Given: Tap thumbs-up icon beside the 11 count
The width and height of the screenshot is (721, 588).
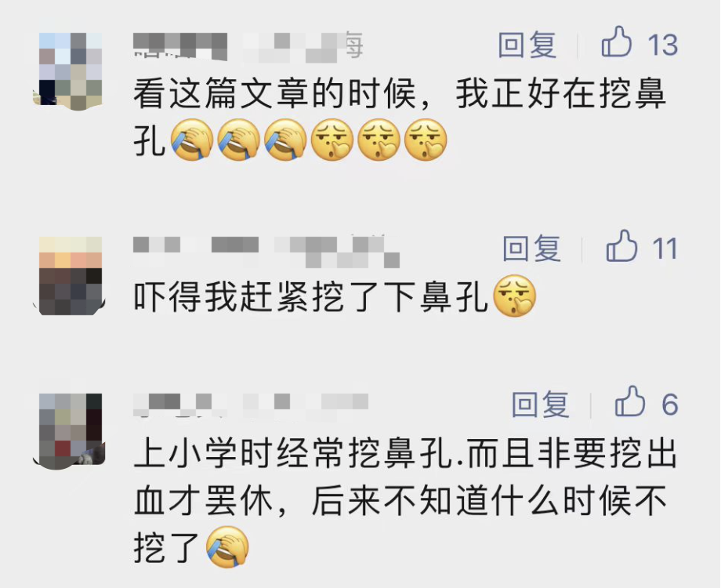Looking at the screenshot, I should (x=621, y=246).
